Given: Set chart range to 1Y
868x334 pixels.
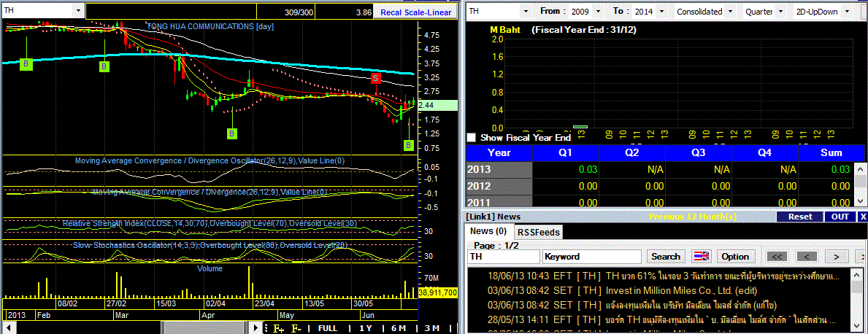Looking at the screenshot, I should [x=365, y=328].
